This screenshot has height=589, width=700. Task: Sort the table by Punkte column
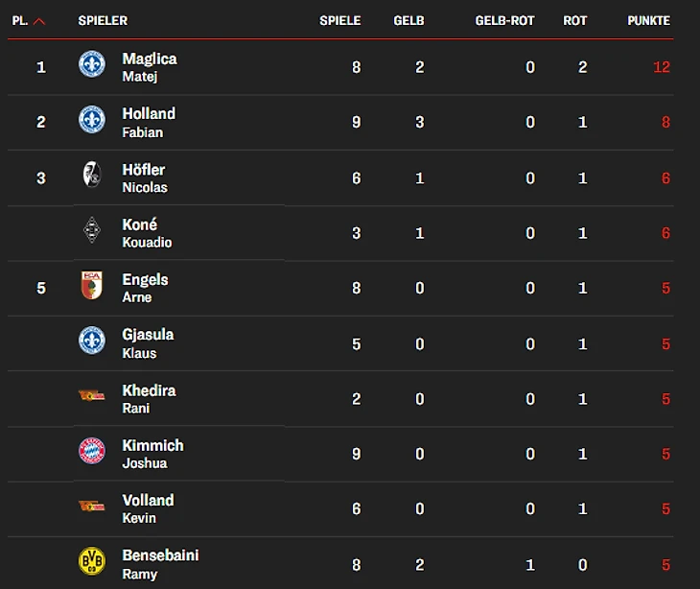click(649, 21)
